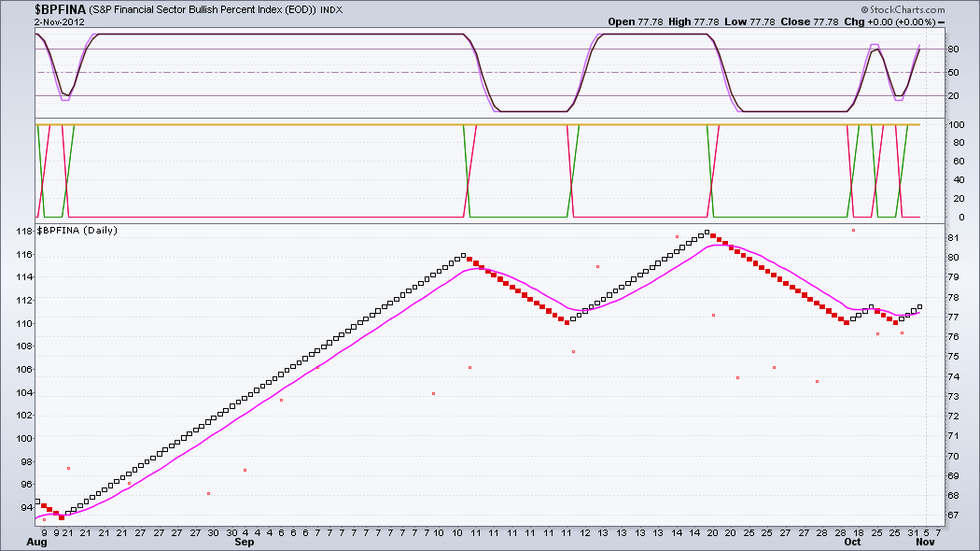
Task: Click the 116 label on the left price axis
Action: coord(23,255)
